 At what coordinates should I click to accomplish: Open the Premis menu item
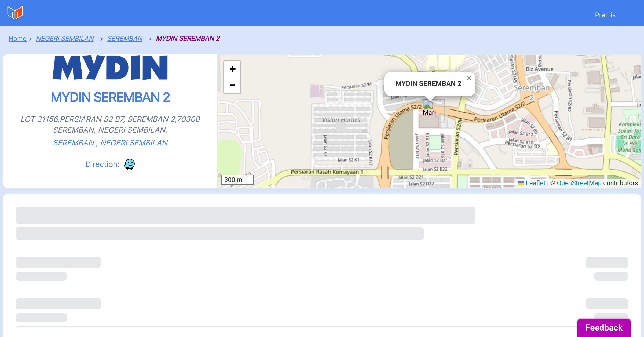pyautogui.click(x=605, y=15)
